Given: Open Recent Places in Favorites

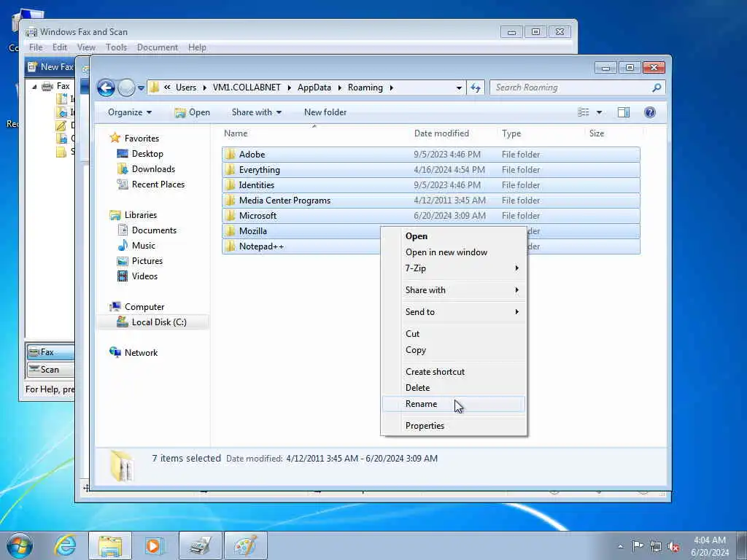Looking at the screenshot, I should [158, 184].
